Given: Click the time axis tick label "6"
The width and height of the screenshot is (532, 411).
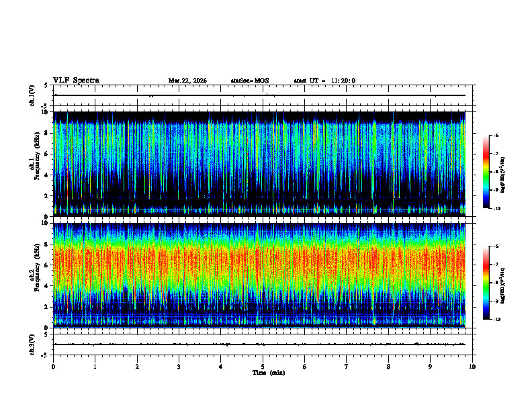Looking at the screenshot, I should 305,367.
